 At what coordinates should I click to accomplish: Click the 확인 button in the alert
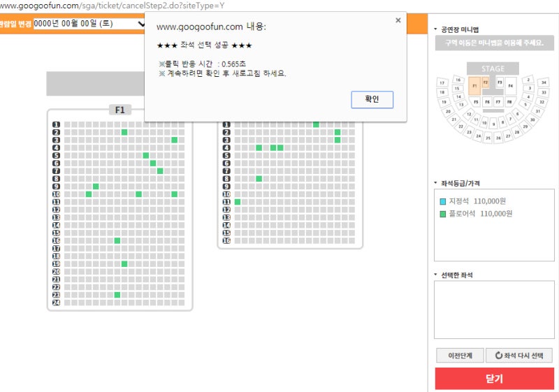pos(372,99)
